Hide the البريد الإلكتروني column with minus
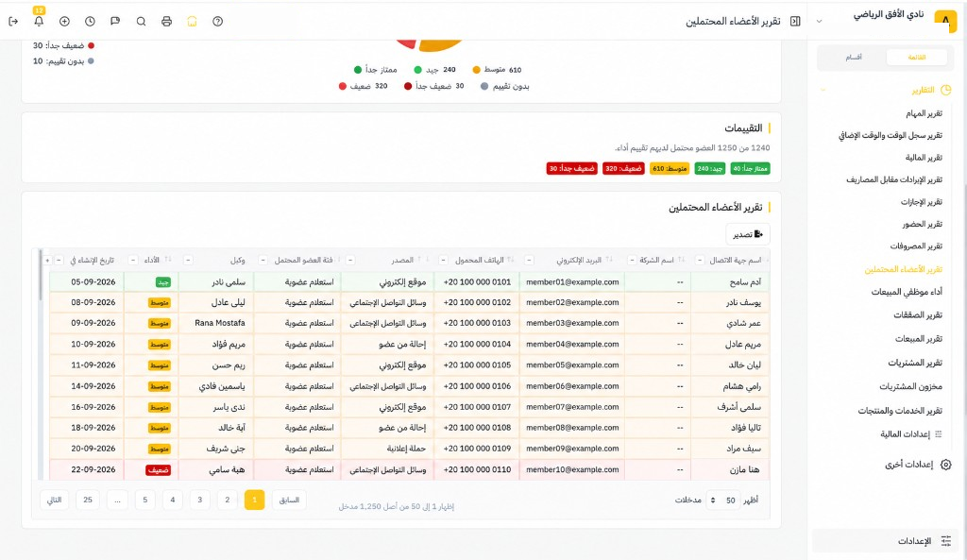Image resolution: width=967 pixels, height=560 pixels. pos(529,261)
